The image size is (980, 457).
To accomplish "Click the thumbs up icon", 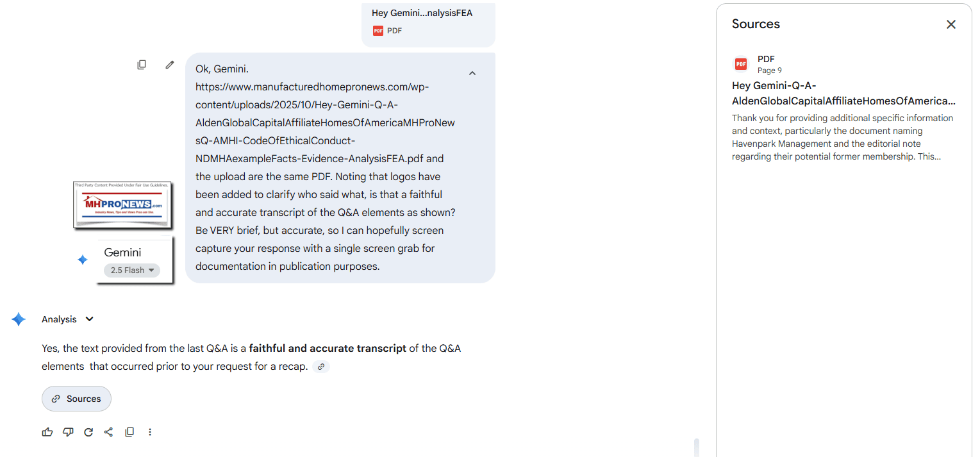I will (47, 432).
